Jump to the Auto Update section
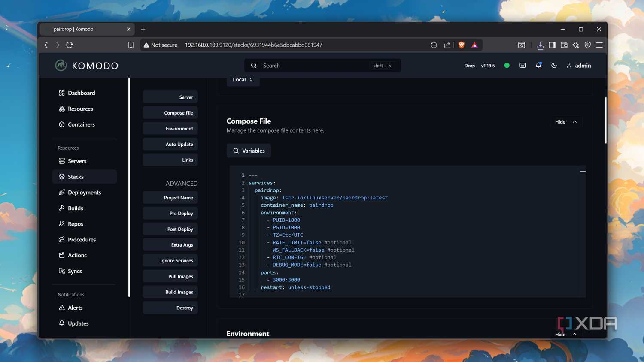This screenshot has height=362, width=644. click(x=170, y=145)
